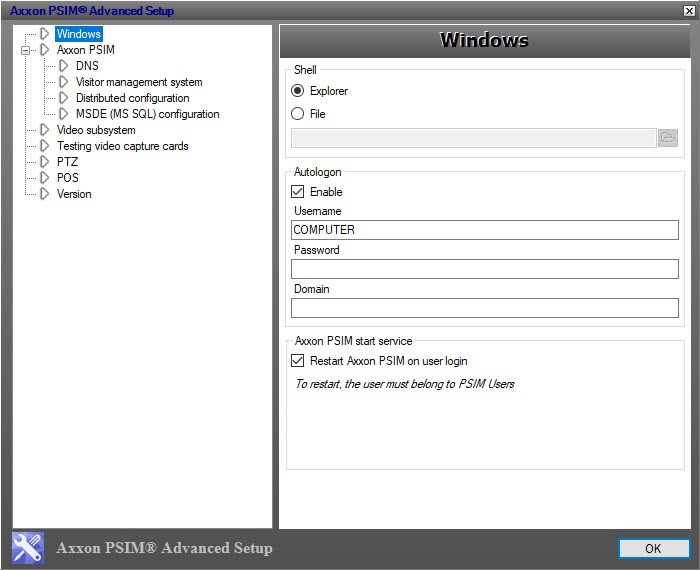
Task: Click the Password label
Action: click(x=317, y=250)
